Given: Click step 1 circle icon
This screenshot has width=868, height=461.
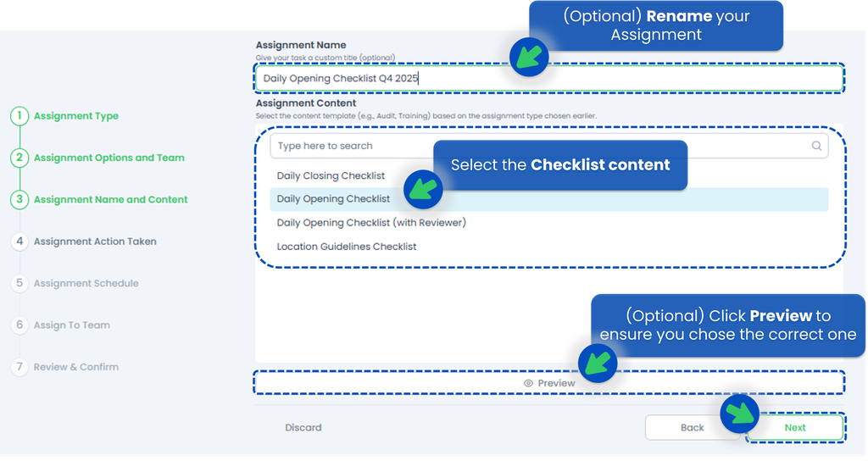Looking at the screenshot, I should tap(19, 116).
